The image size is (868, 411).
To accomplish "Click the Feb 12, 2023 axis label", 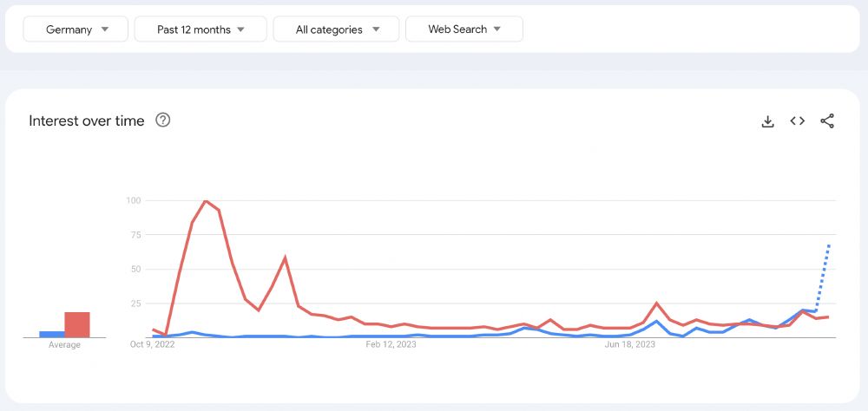I will [x=391, y=345].
